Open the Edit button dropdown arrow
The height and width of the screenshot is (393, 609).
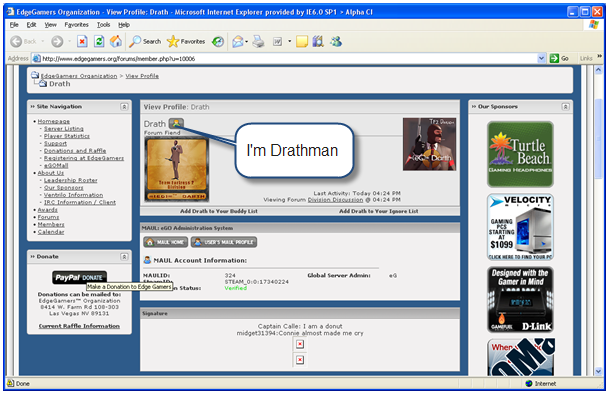tap(289, 41)
